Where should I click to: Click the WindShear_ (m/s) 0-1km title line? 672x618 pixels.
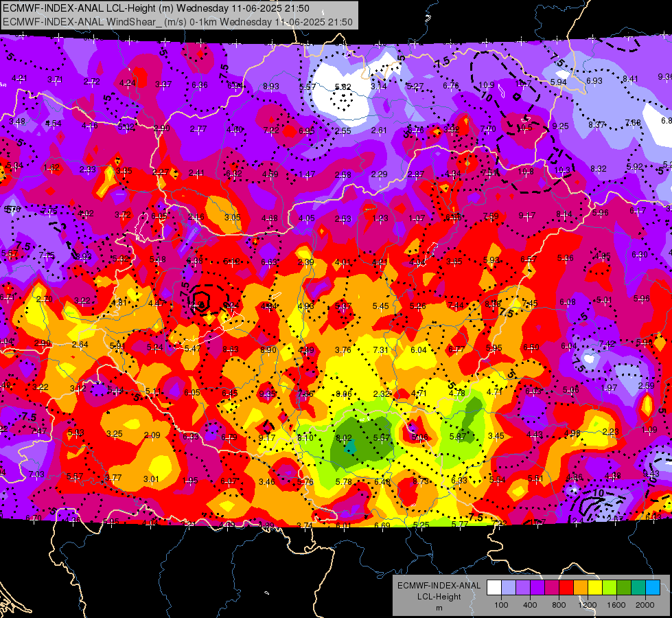(177, 22)
